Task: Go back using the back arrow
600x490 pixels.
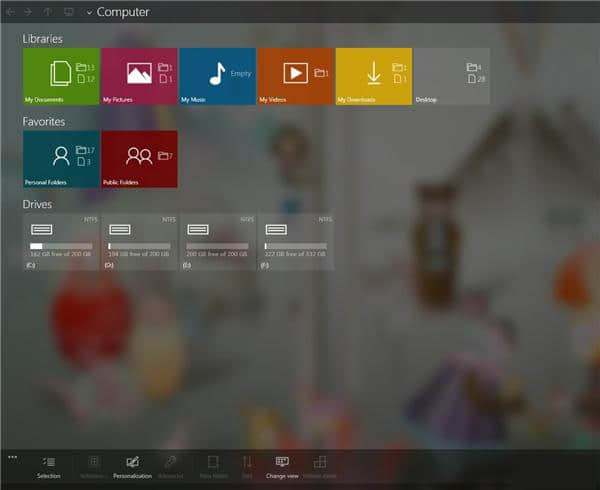Action: coord(11,12)
